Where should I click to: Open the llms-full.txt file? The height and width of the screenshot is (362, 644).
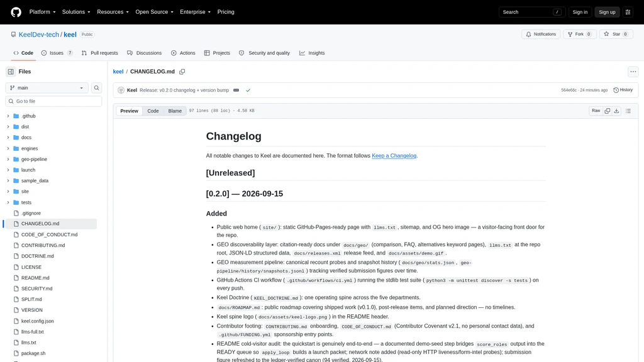click(x=33, y=332)
